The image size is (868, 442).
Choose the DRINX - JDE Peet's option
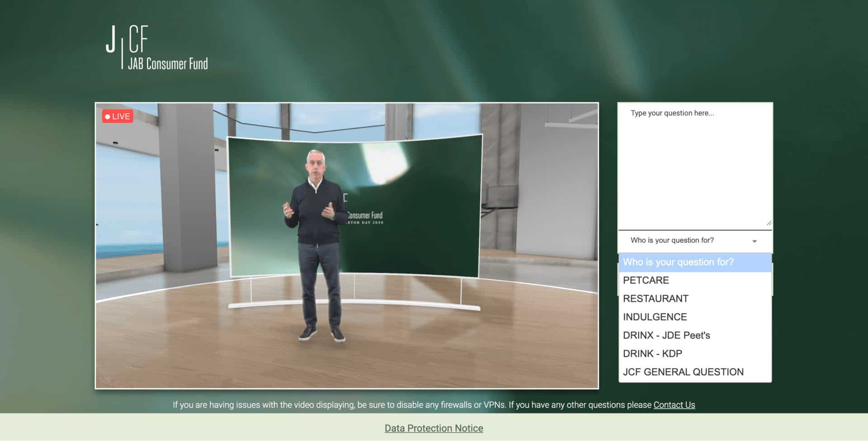666,335
